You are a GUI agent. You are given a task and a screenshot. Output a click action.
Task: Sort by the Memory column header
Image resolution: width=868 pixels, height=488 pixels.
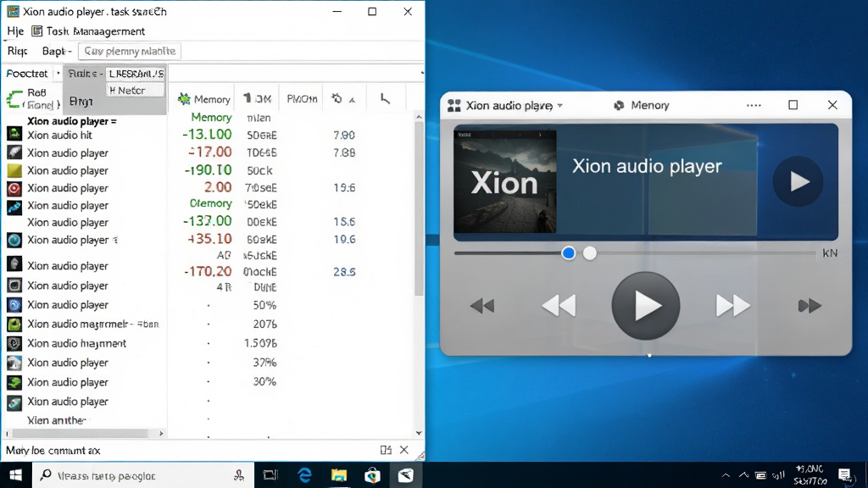click(x=203, y=98)
